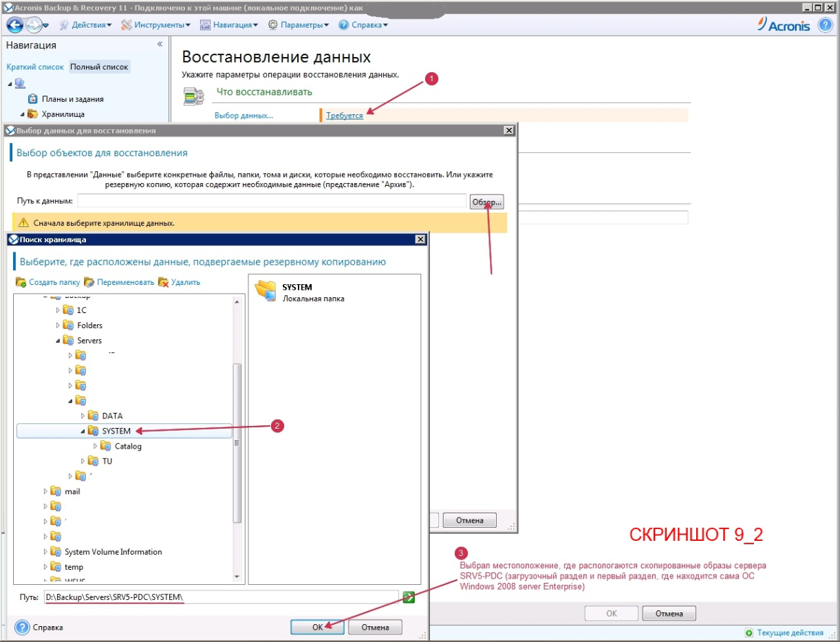Click Отмена in Выбор данных dialog
Image resolution: width=840 pixels, height=642 pixels.
469,521
